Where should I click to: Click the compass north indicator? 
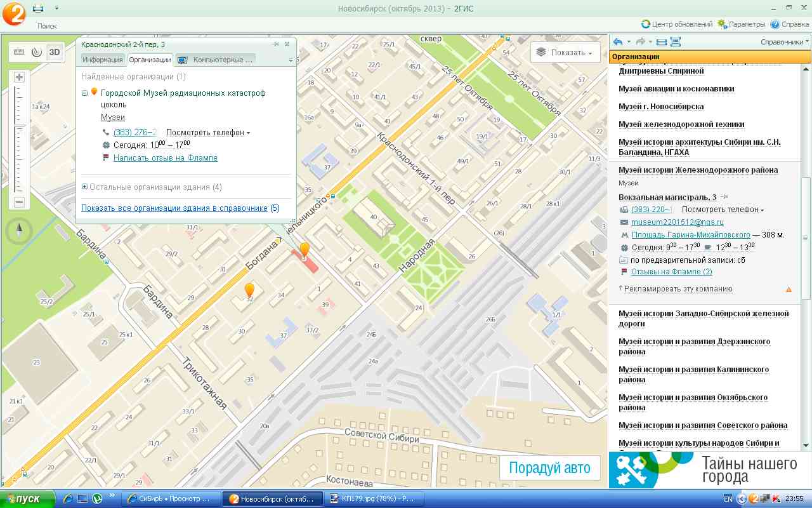click(19, 231)
